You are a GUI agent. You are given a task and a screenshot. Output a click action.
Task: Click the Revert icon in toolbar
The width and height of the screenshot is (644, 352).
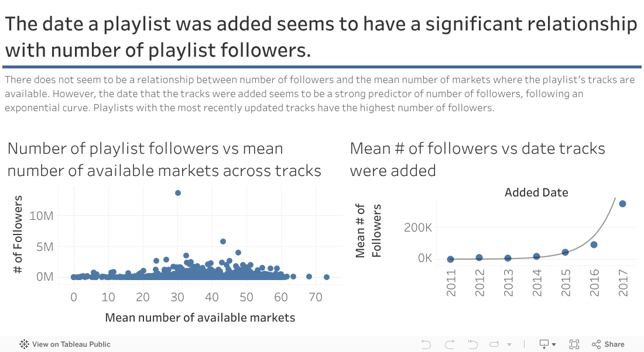472,344
